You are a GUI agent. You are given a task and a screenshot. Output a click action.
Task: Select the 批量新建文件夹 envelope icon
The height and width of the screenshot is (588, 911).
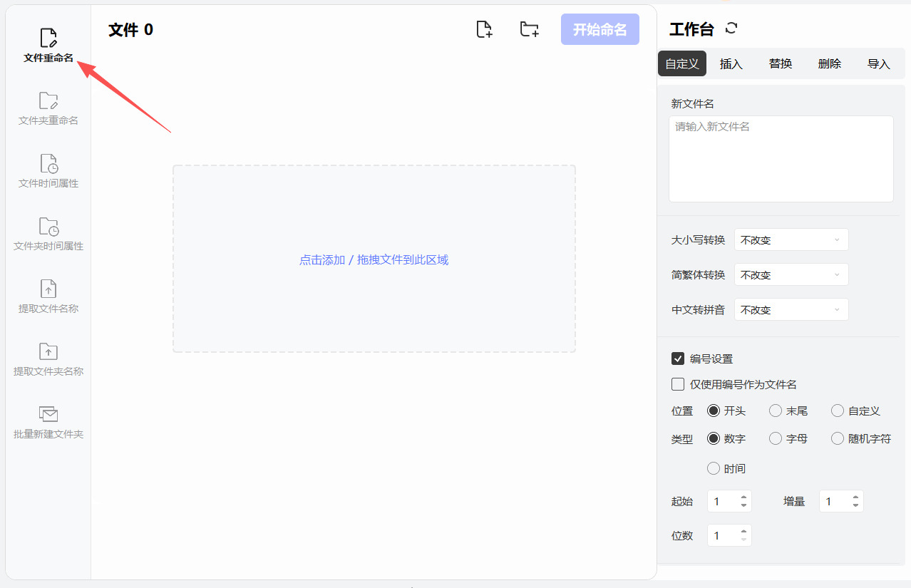(48, 415)
